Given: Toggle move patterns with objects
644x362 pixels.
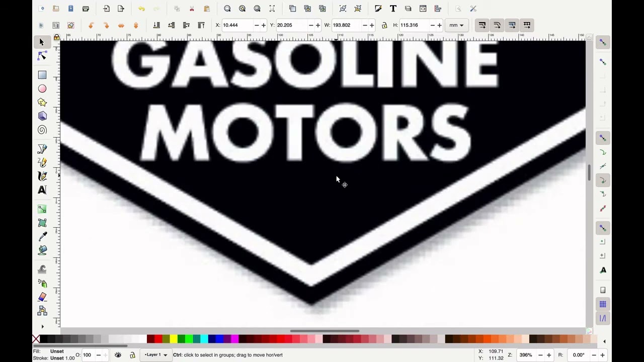Looking at the screenshot, I should [x=527, y=25].
